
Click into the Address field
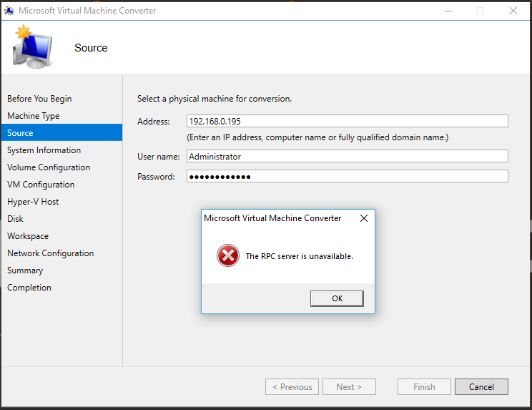coord(347,121)
